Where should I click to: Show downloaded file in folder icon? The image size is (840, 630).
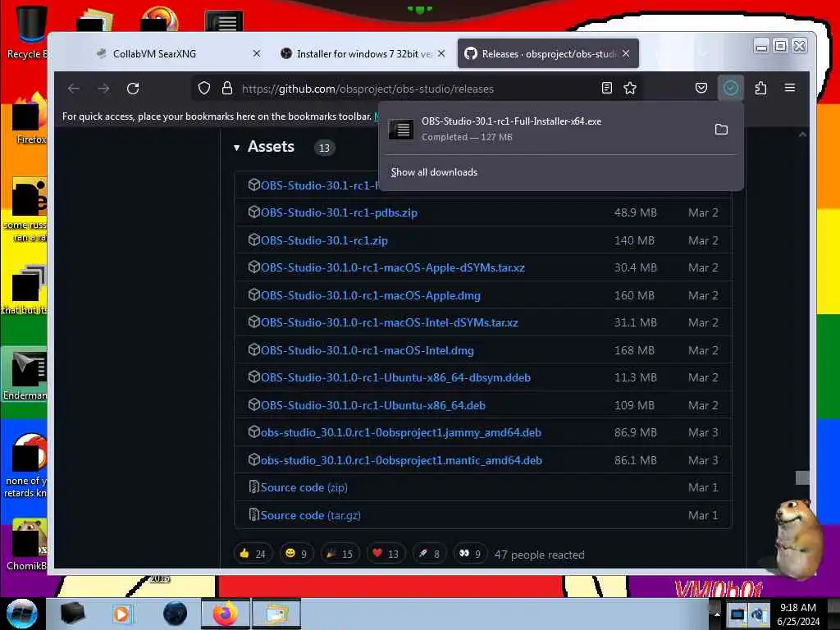pyautogui.click(x=721, y=129)
